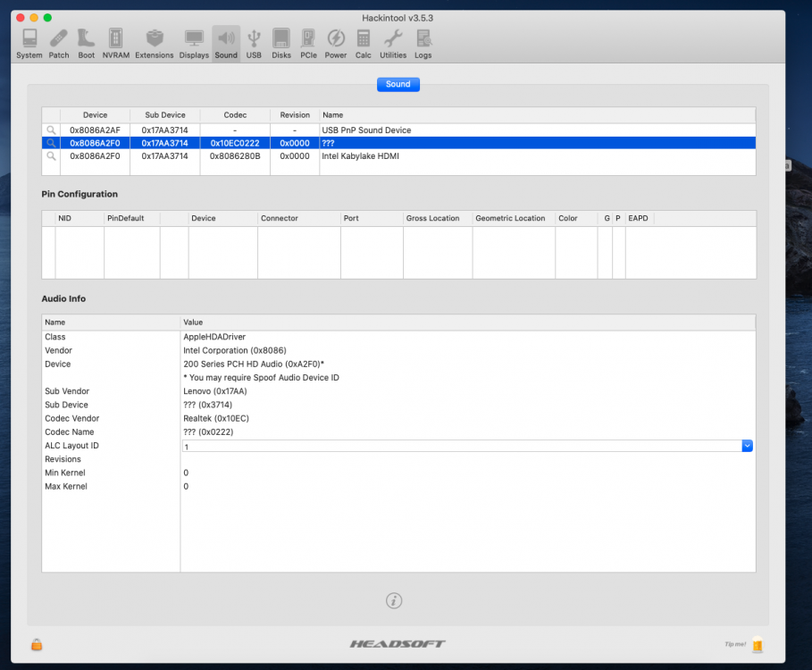Open the Utilities toolbar section
This screenshot has height=670, width=812.
pos(393,44)
